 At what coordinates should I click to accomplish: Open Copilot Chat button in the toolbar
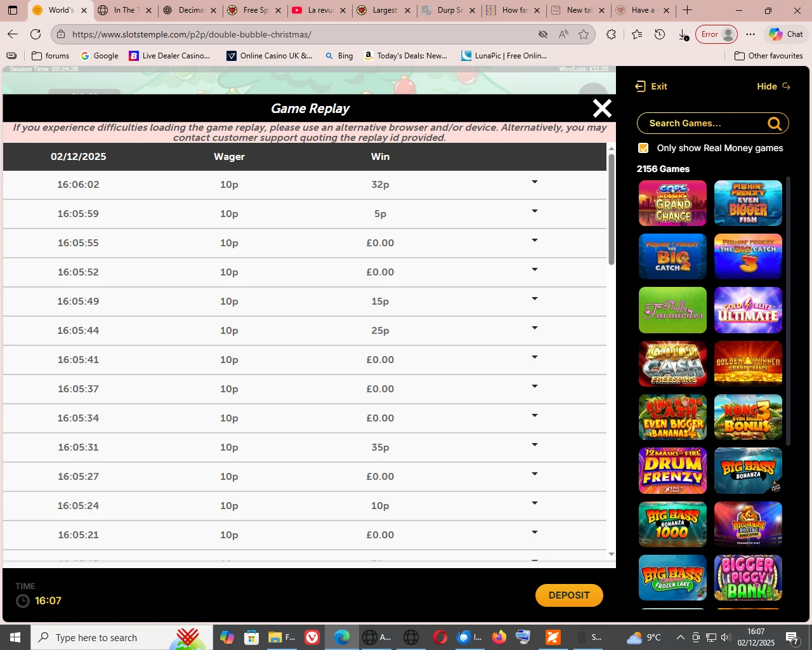tap(786, 34)
